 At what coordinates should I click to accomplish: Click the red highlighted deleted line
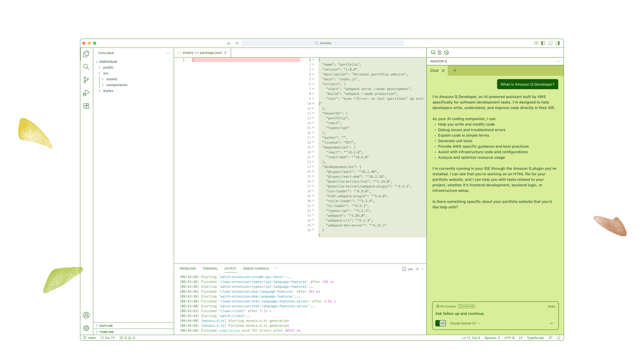[x=246, y=60]
